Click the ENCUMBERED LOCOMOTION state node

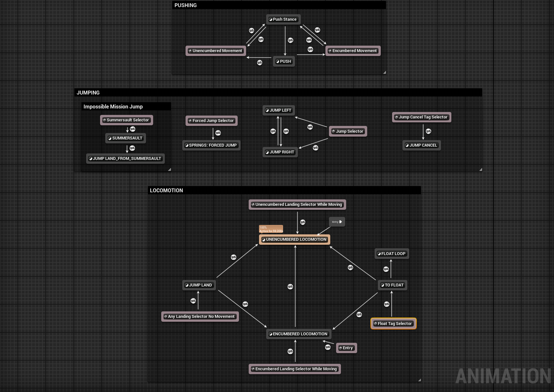pyautogui.click(x=299, y=334)
